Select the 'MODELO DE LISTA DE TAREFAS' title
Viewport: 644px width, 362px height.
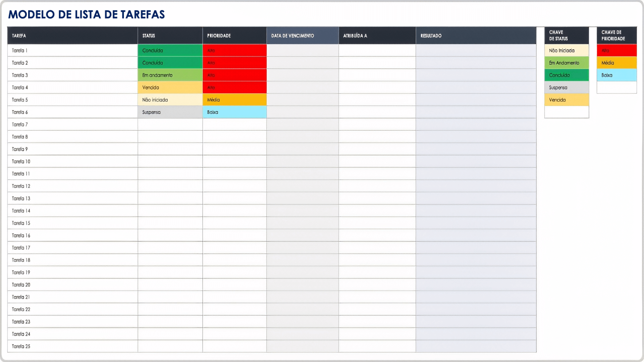[87, 14]
